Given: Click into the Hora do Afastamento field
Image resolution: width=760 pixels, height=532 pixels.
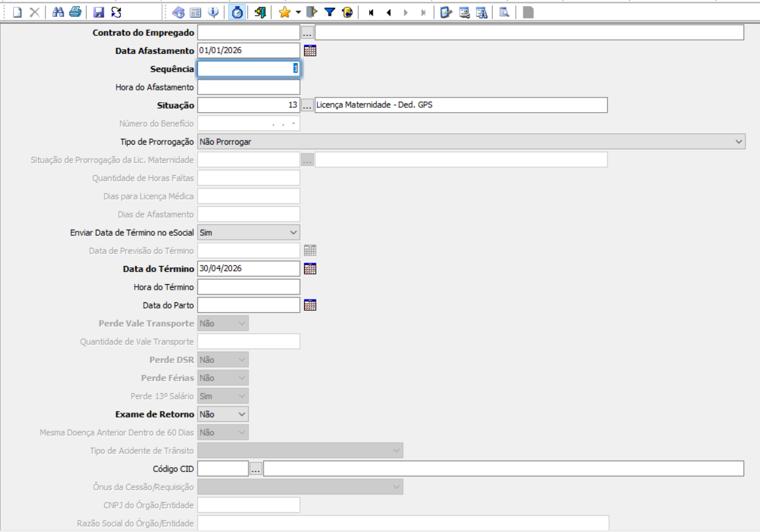Looking at the screenshot, I should (x=248, y=87).
